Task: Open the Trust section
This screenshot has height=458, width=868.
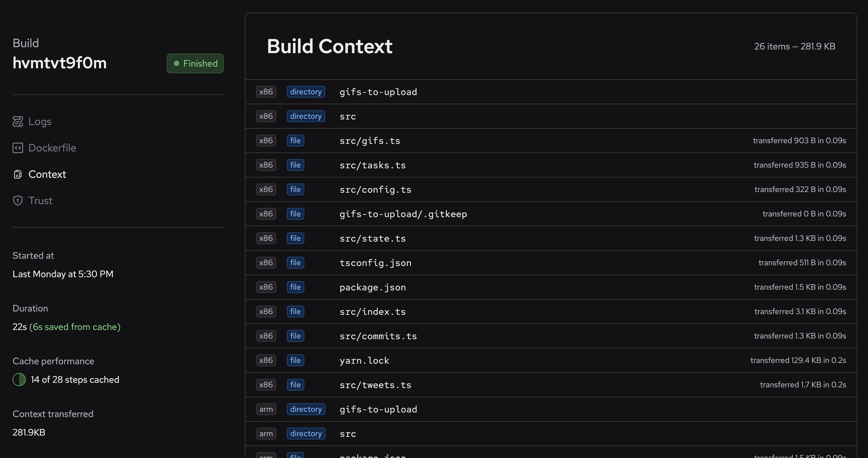Action: [40, 201]
